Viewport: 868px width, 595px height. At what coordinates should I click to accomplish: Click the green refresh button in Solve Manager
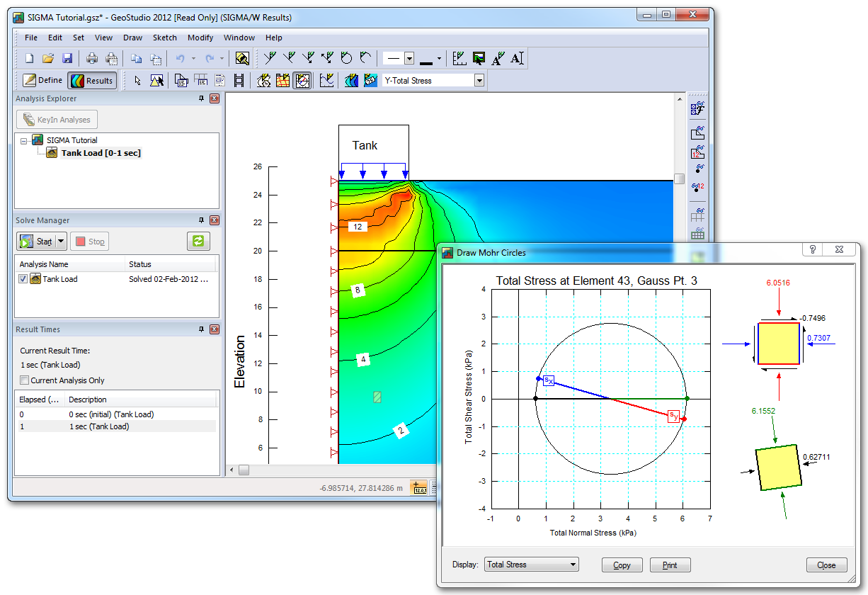pyautogui.click(x=198, y=242)
